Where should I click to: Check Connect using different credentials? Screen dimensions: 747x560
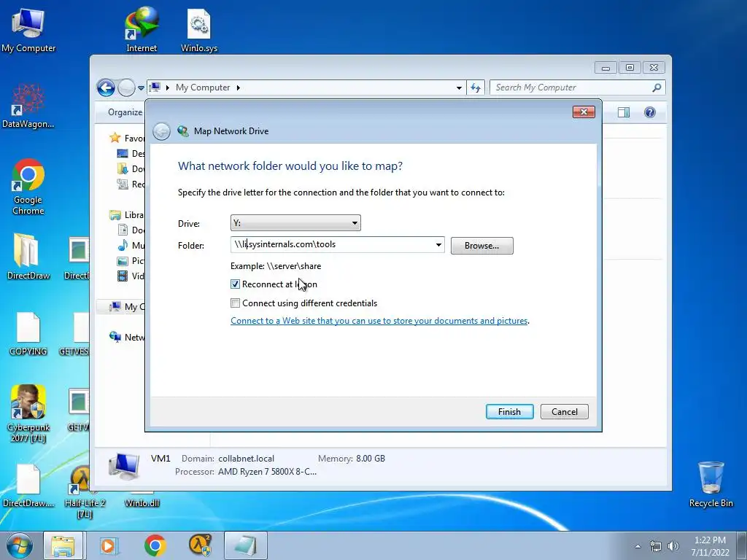(235, 303)
